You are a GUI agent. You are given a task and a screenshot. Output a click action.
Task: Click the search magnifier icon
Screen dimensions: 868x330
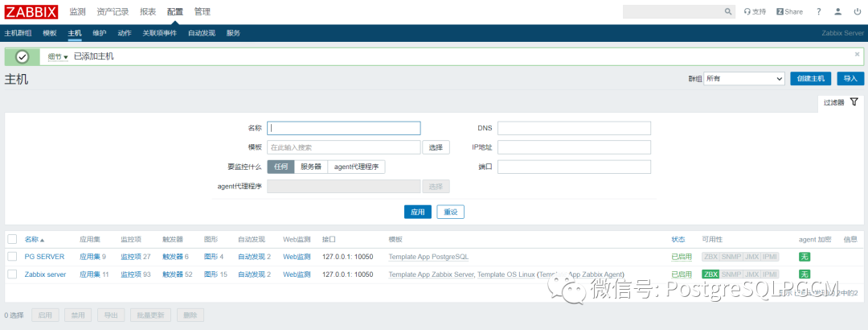point(728,11)
